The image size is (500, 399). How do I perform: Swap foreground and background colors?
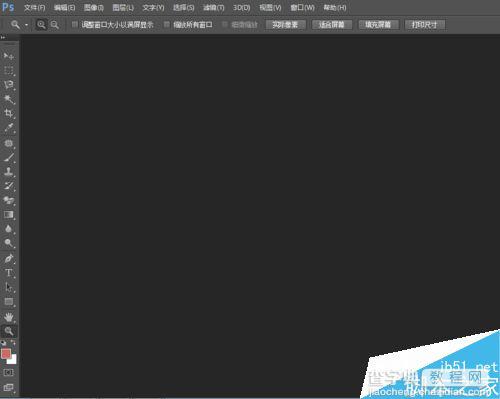[x=13, y=343]
